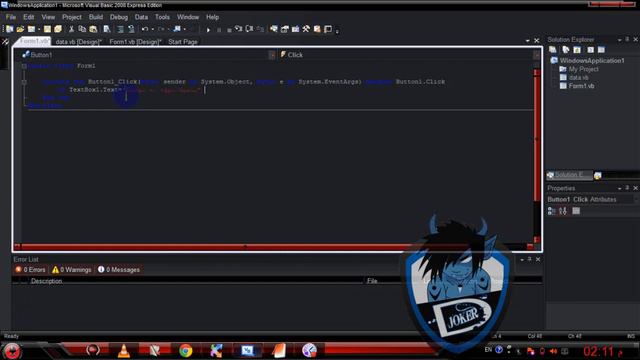Open the Error List window position dropdown
The width and height of the screenshot is (640, 360).
click(x=522, y=260)
